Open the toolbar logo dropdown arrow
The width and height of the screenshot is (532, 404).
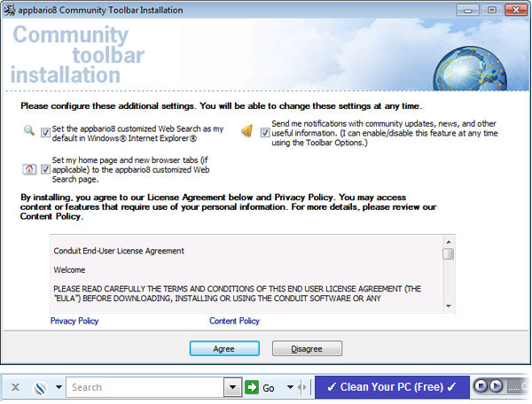[59, 386]
